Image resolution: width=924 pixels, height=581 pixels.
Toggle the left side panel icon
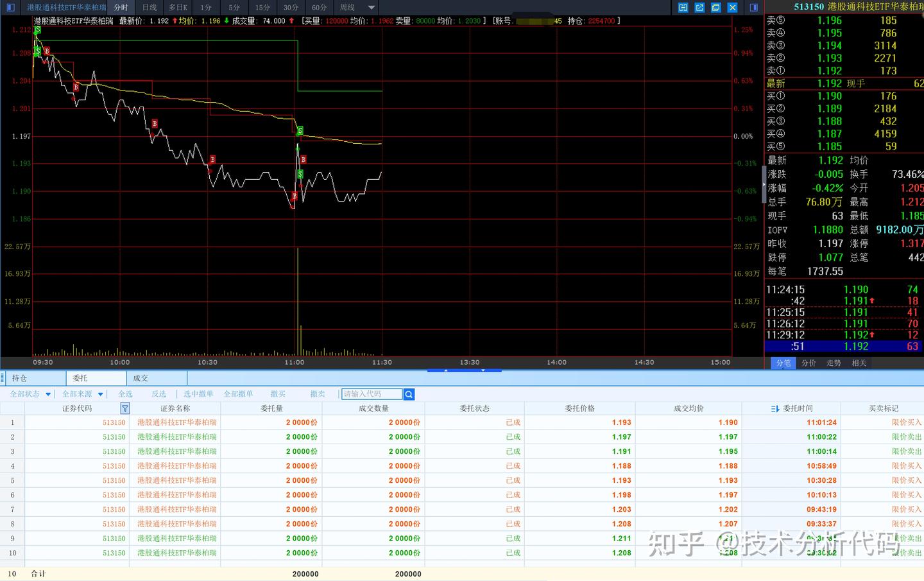click(x=10, y=8)
